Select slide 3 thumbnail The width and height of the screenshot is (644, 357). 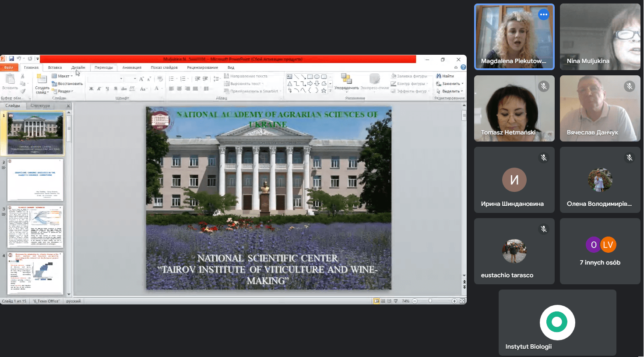[35, 226]
